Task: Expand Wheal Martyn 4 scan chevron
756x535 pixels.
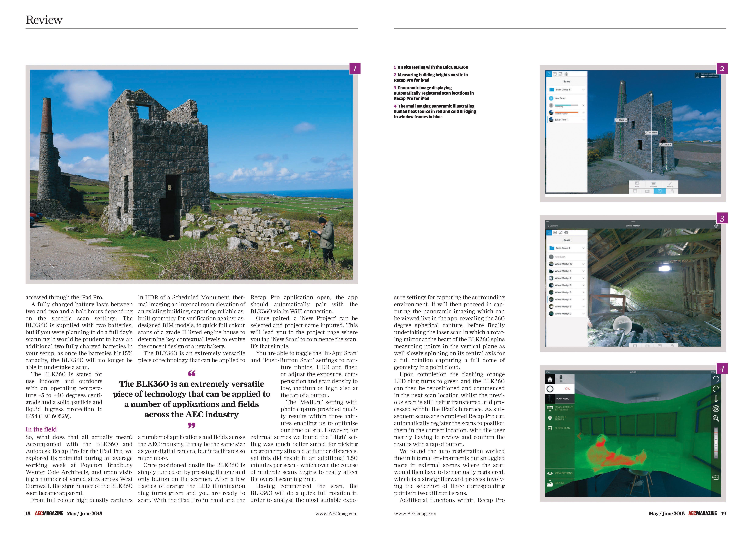Action: (x=583, y=300)
